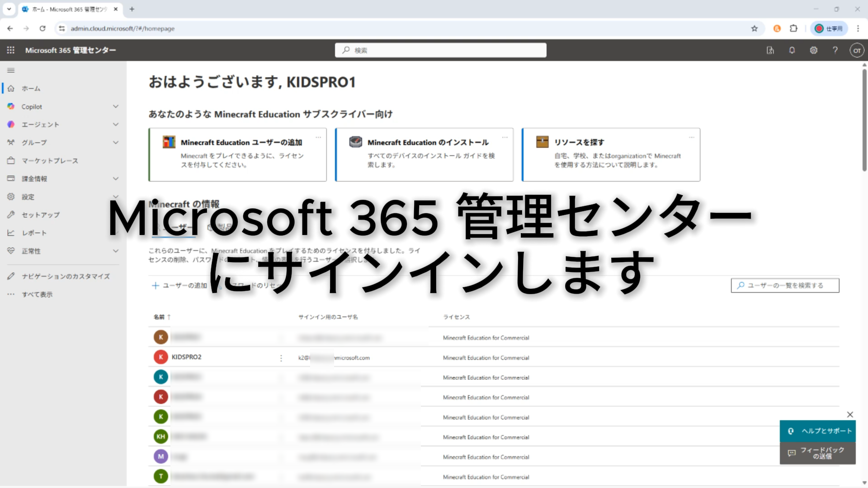Open the app launcher waffle icon
The width and height of the screenshot is (868, 488).
click(11, 50)
